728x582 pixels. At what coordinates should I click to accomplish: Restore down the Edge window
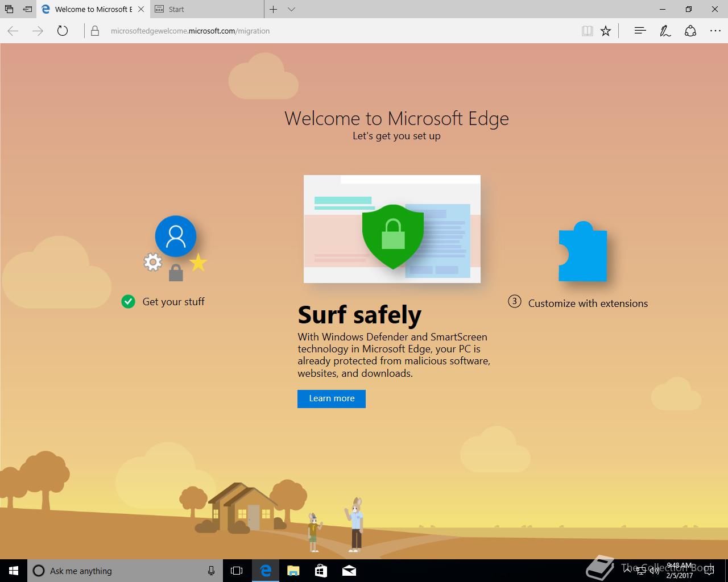coord(689,9)
